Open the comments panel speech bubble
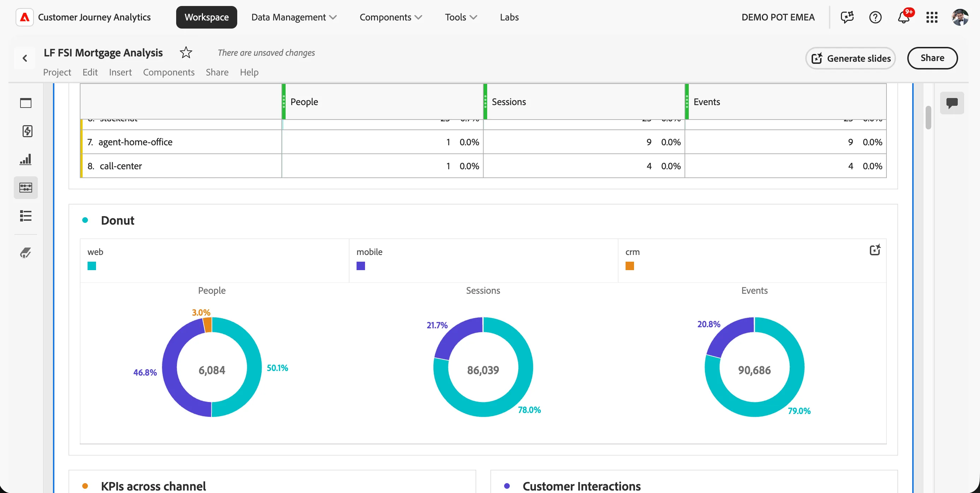980x493 pixels. click(952, 103)
